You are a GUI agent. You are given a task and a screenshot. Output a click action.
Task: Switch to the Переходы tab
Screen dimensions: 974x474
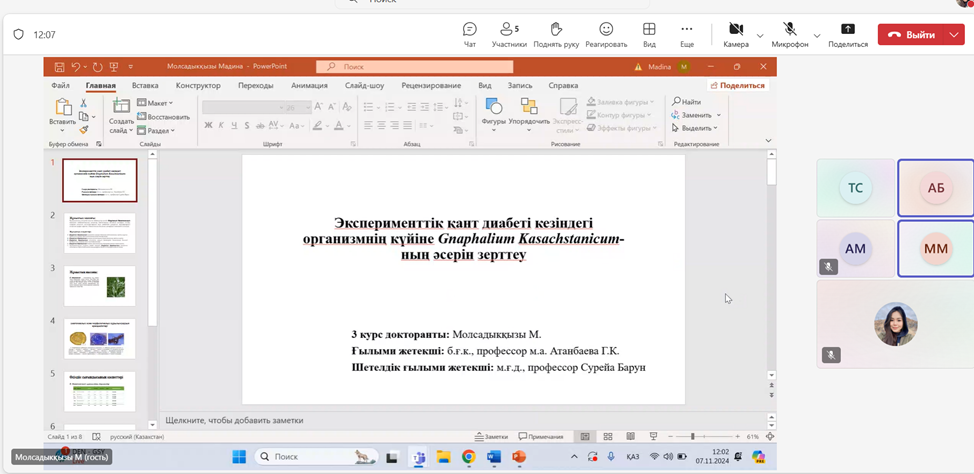(x=255, y=86)
